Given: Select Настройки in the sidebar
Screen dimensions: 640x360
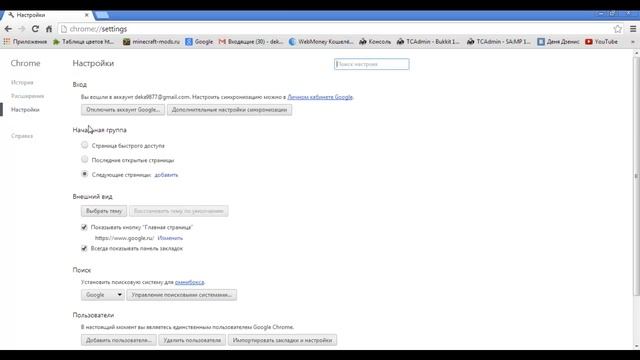Looking at the screenshot, I should tap(25, 110).
